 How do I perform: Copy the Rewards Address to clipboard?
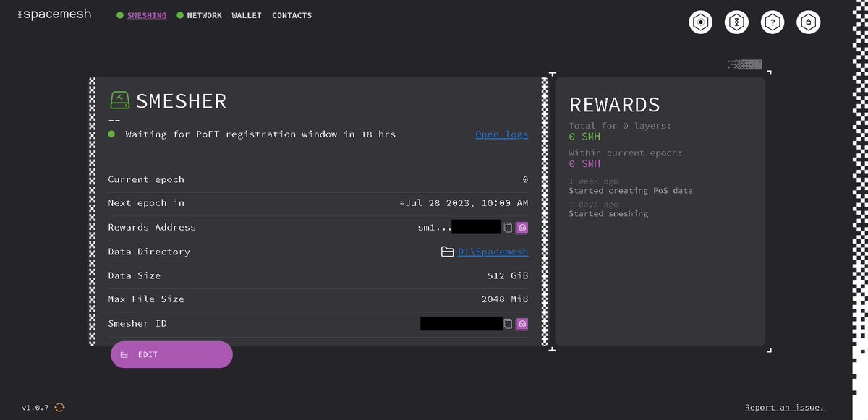pyautogui.click(x=508, y=227)
